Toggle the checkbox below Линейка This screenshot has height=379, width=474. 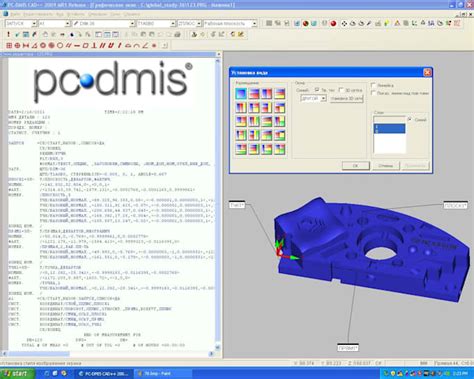[373, 93]
